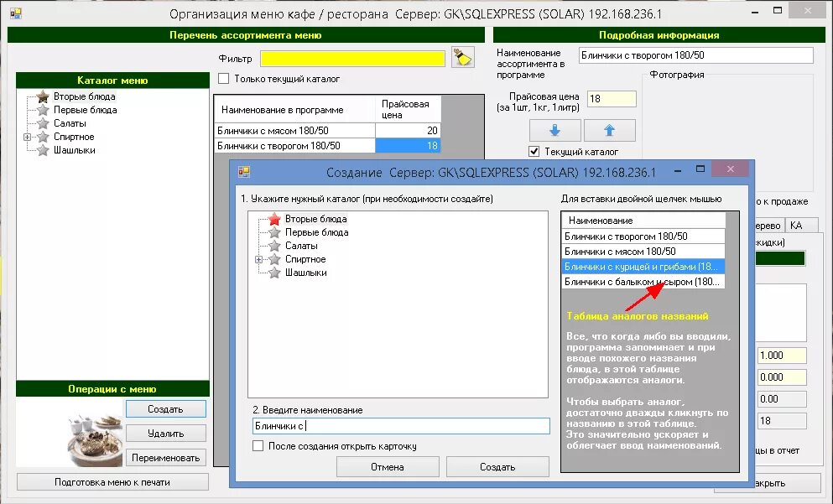
Task: Click Отмена button in dialog
Action: (388, 467)
